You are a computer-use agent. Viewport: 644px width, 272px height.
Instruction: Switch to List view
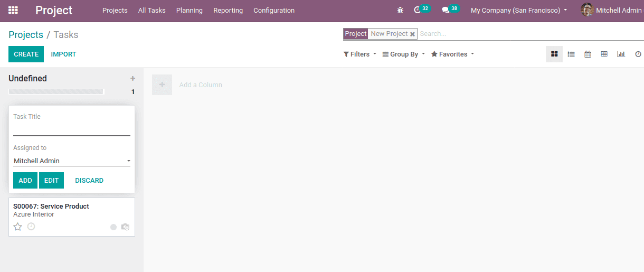tap(571, 54)
